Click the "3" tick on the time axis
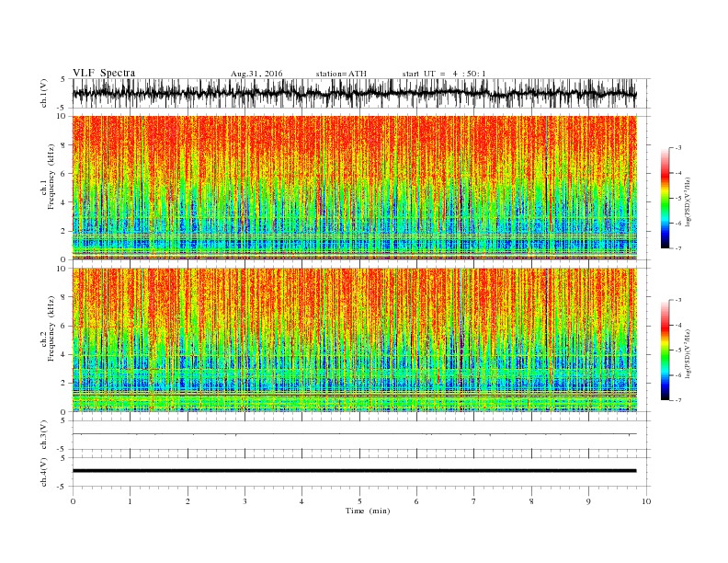The image size is (728, 563). [245, 501]
